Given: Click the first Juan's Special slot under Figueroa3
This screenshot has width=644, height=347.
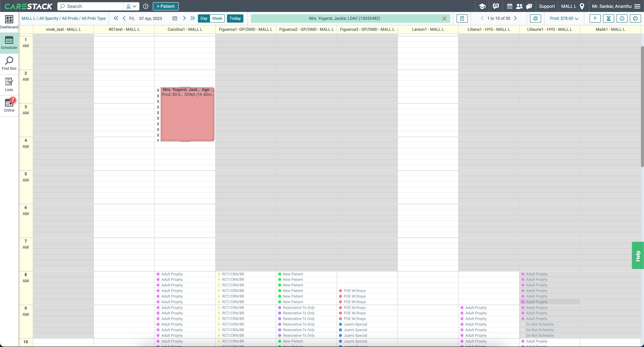Looking at the screenshot, I should pyautogui.click(x=367, y=324).
